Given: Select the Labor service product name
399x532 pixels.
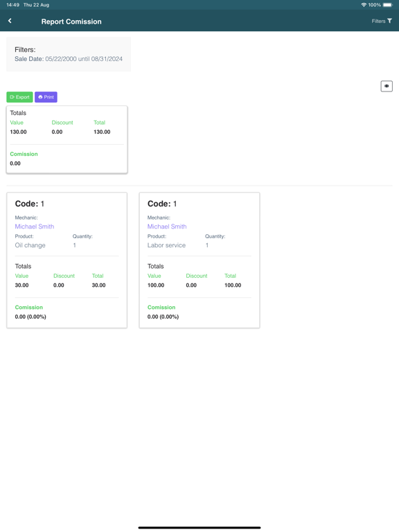Looking at the screenshot, I should [166, 245].
